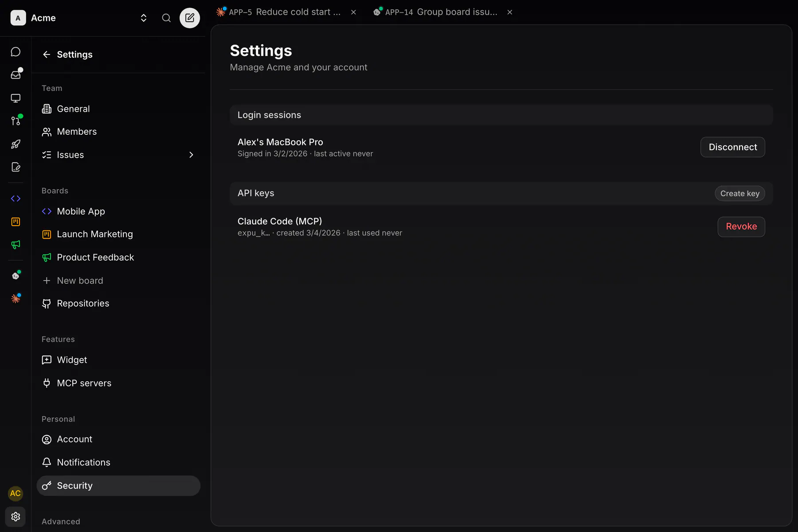Select the Mobile App board
This screenshot has width=798, height=532.
(118, 211)
